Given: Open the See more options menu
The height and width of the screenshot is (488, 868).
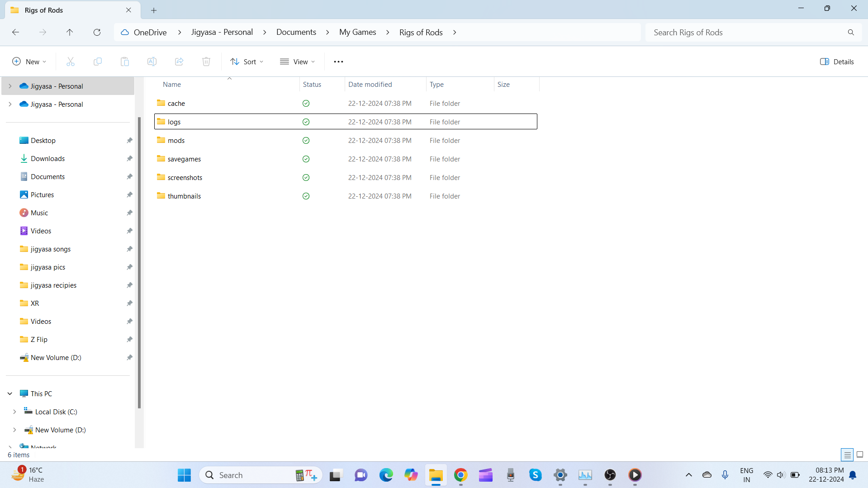Looking at the screenshot, I should tap(338, 62).
